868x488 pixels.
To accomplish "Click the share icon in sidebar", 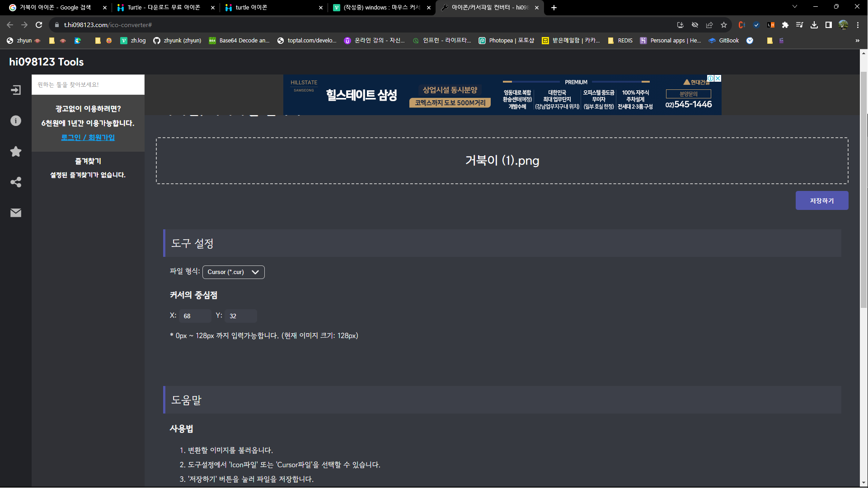I will tap(16, 182).
